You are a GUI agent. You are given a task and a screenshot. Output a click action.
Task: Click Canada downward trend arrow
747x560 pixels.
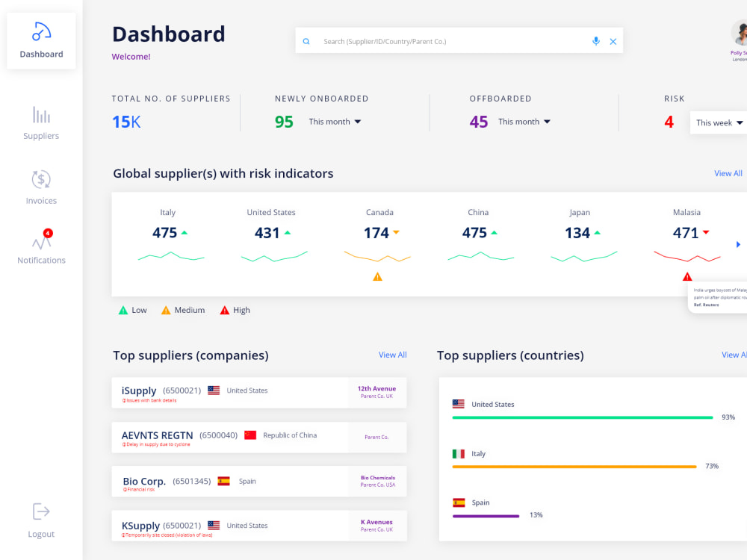(x=396, y=232)
